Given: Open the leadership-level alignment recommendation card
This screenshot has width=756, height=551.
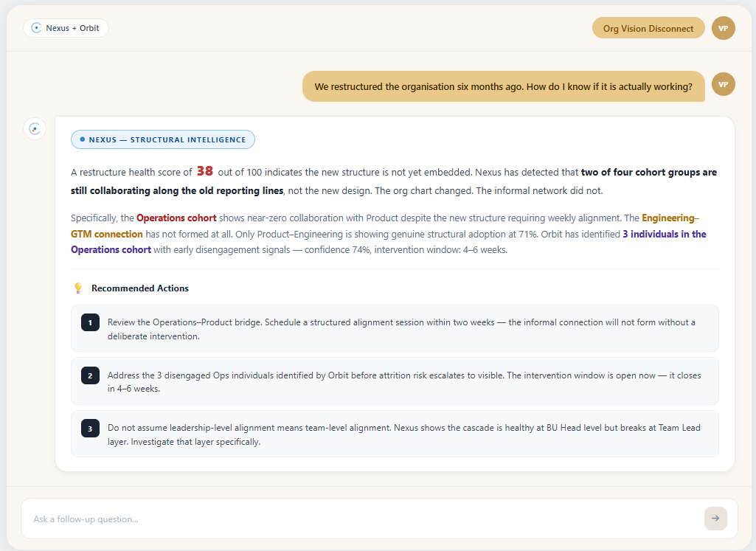Looking at the screenshot, I should click(395, 434).
